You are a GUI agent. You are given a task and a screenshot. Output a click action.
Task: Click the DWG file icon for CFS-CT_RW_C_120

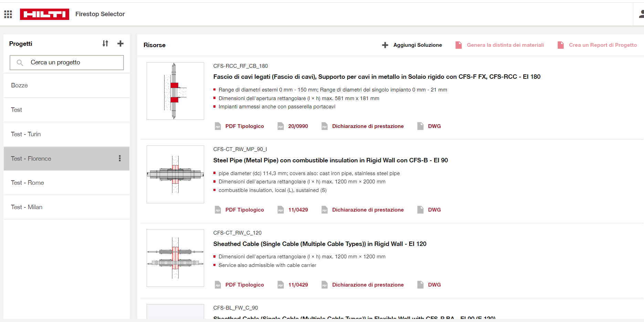[420, 285]
